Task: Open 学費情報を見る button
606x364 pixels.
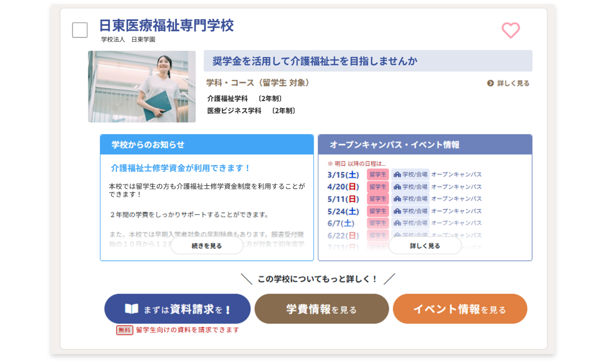Action: [321, 309]
